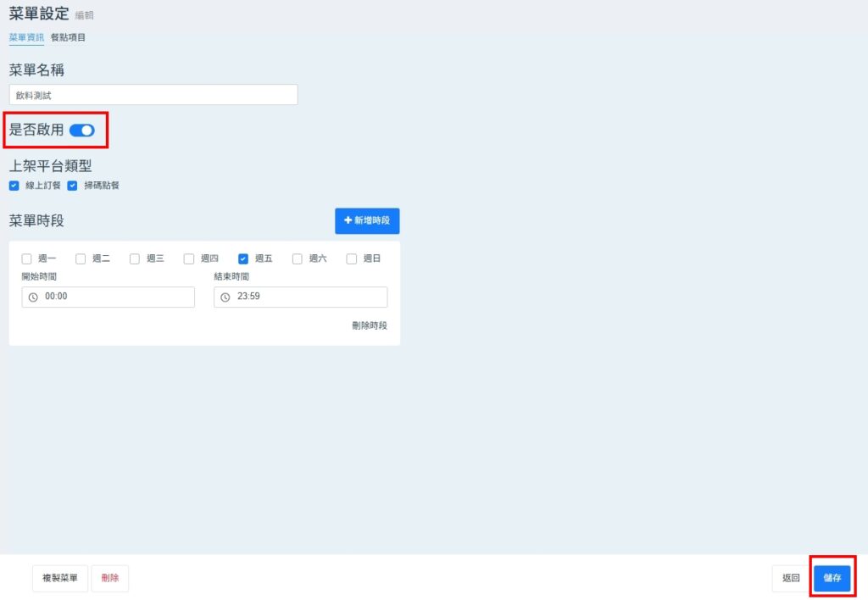Viewport: 868px width, 600px height.
Task: Uncheck the 掃碼點餐 checkbox
Action: [72, 186]
